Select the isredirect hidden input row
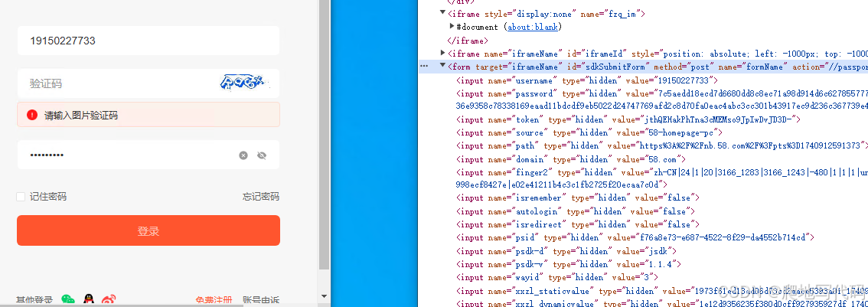Image resolution: width=868 pixels, height=307 pixels. [x=578, y=224]
